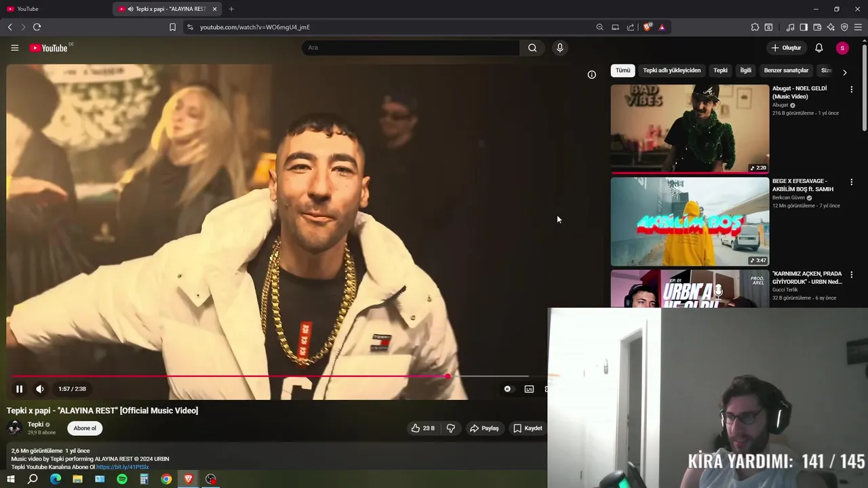
Task: Open the Brave Shields lion icon
Action: [x=648, y=27]
